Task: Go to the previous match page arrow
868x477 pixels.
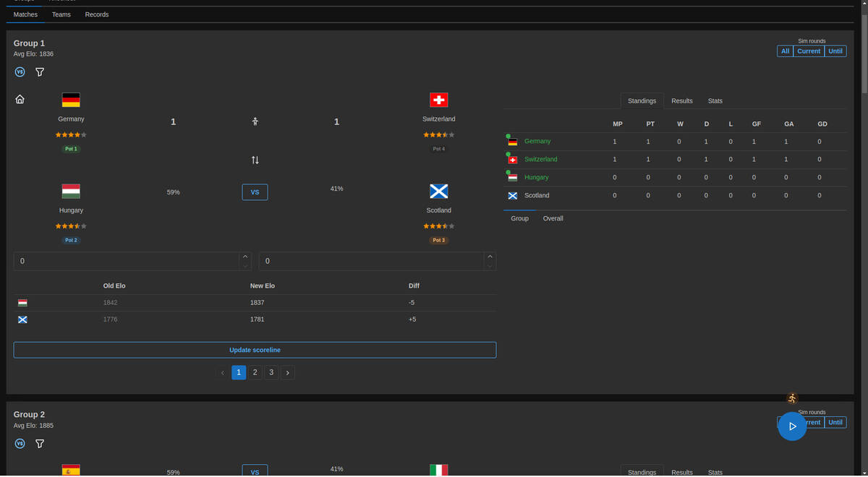Action: point(222,373)
